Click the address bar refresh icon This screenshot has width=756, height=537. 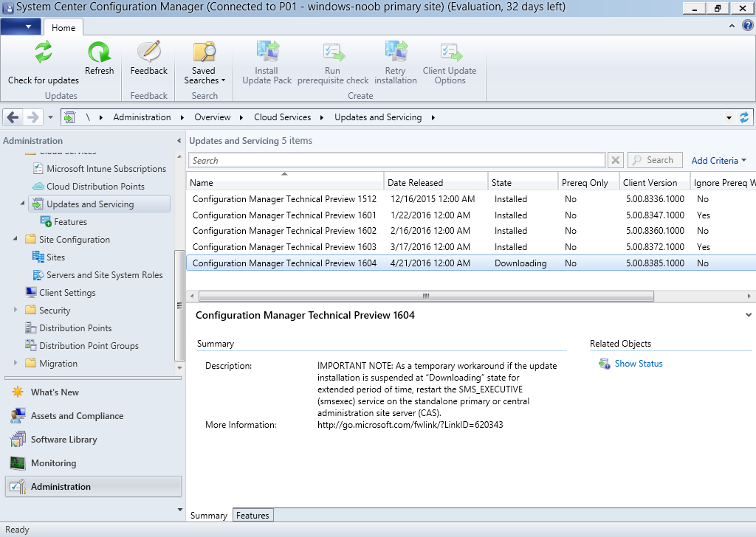tap(744, 117)
